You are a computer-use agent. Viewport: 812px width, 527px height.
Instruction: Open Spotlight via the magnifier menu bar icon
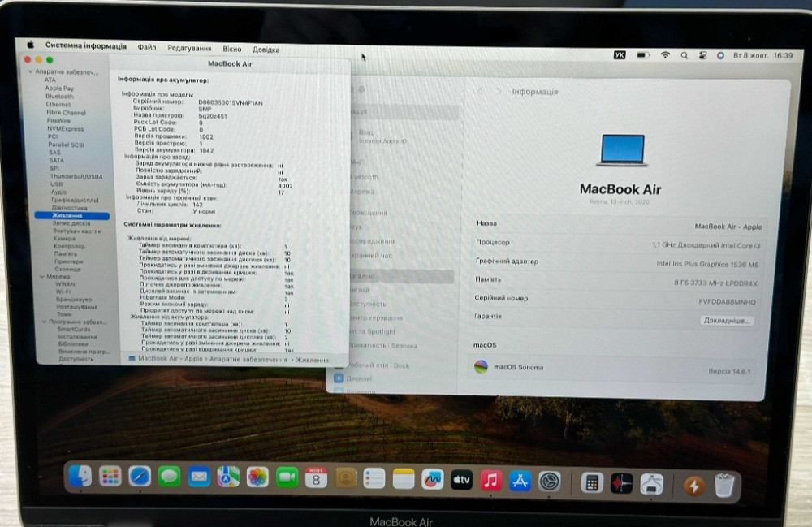point(685,54)
